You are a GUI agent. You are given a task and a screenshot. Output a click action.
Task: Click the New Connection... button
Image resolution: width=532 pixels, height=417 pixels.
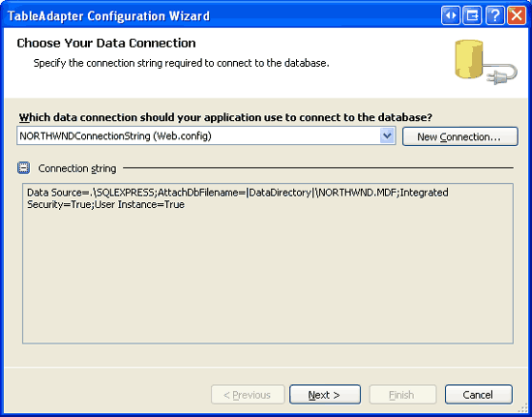click(x=460, y=136)
